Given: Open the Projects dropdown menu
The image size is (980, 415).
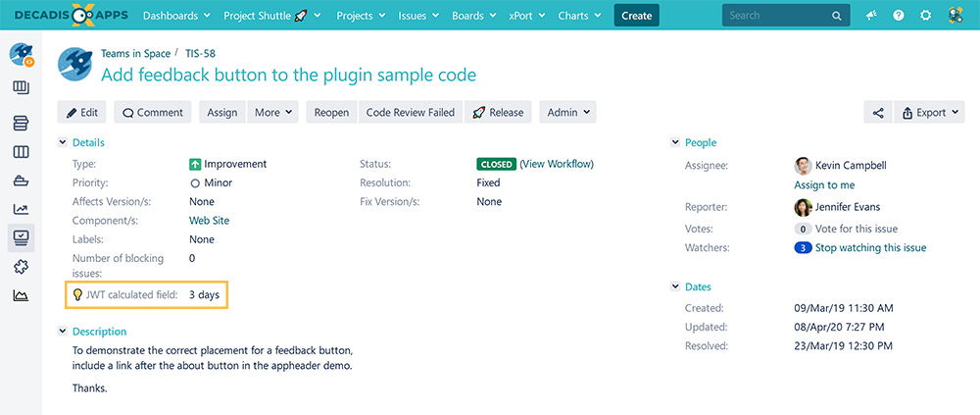Looking at the screenshot, I should point(360,16).
